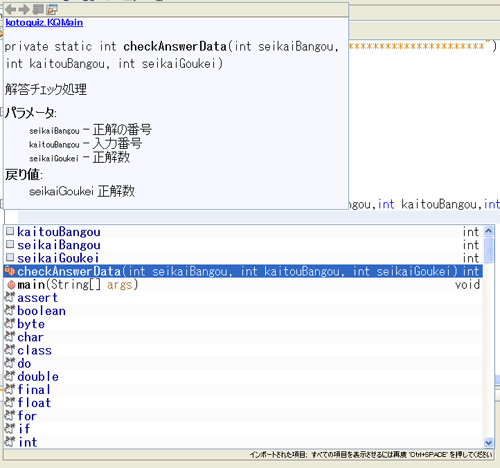The width and height of the screenshot is (500, 468).
Task: Select the class keyword proposal
Action: click(243, 350)
